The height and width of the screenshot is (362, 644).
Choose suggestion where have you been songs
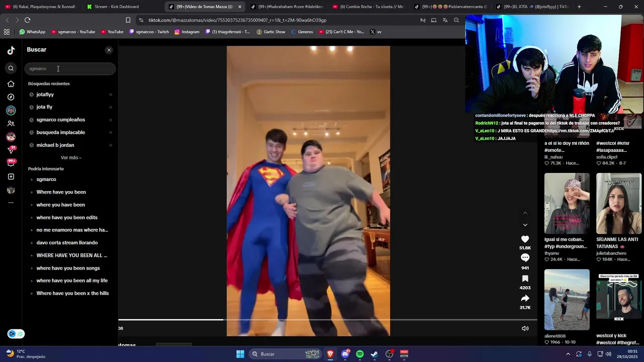(68, 268)
